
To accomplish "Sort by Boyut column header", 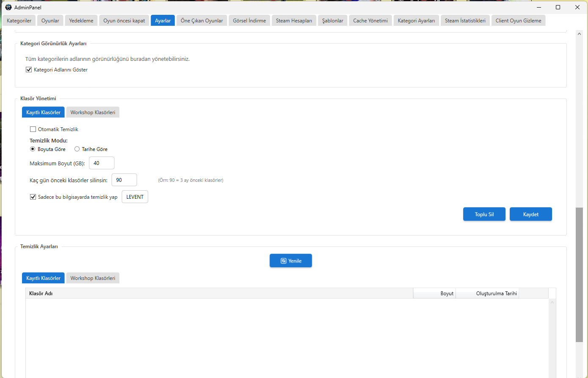I will [x=434, y=293].
